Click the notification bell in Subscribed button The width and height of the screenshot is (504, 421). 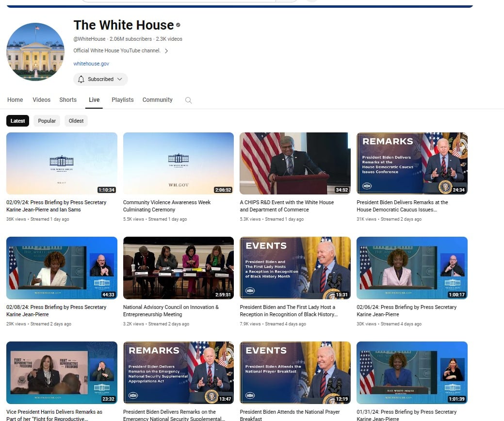click(81, 79)
